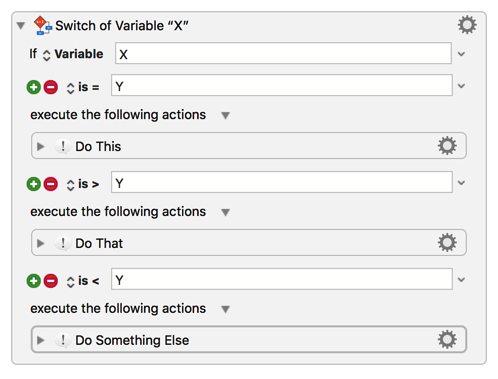The image size is (498, 379).
Task: Open the dropdown beside variable X field
Action: coord(461,54)
